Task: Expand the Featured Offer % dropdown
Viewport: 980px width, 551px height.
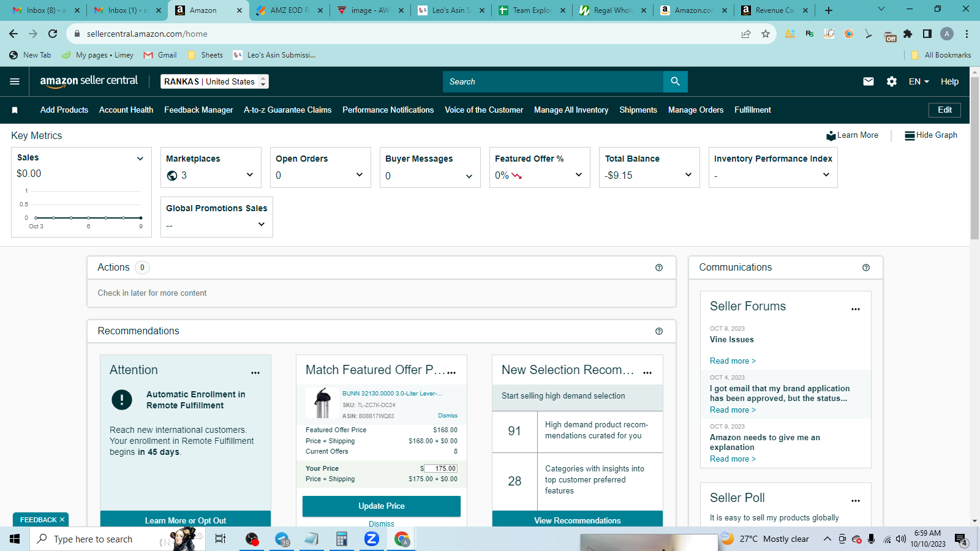Action: (579, 175)
